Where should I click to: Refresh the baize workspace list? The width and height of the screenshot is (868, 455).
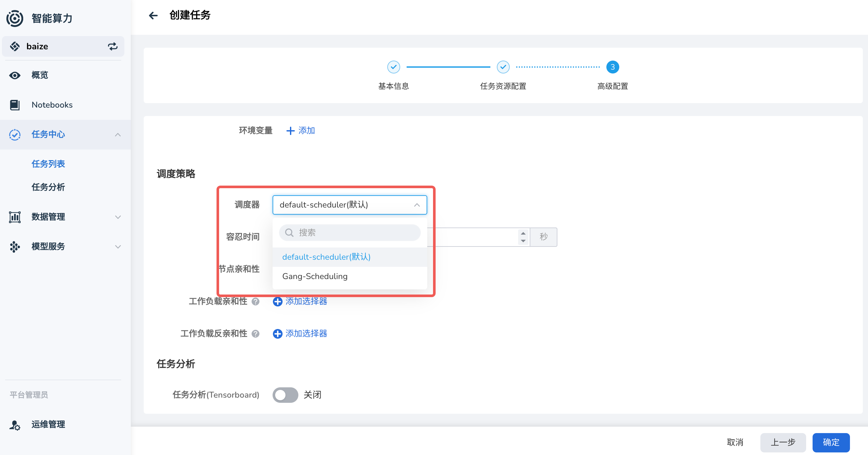(x=112, y=46)
